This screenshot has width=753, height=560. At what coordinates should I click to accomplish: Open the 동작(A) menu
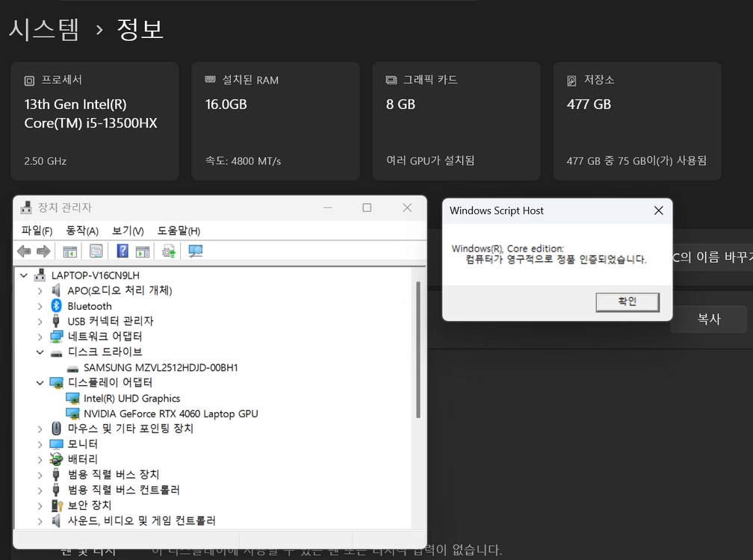(82, 231)
